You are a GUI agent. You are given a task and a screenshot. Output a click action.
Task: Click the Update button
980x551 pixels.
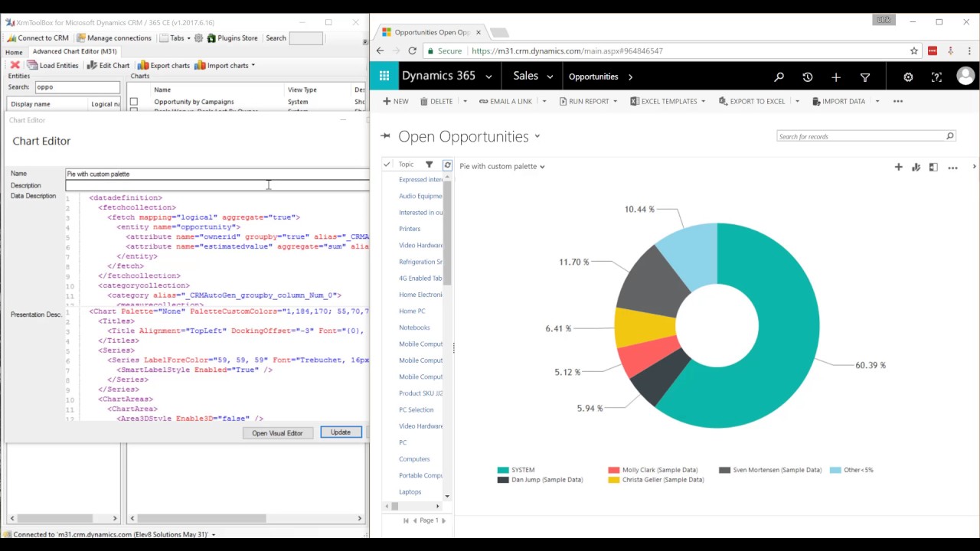341,432
